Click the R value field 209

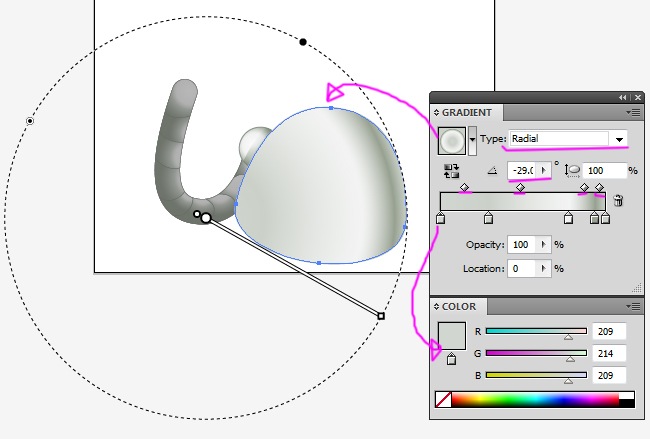pyautogui.click(x=609, y=332)
